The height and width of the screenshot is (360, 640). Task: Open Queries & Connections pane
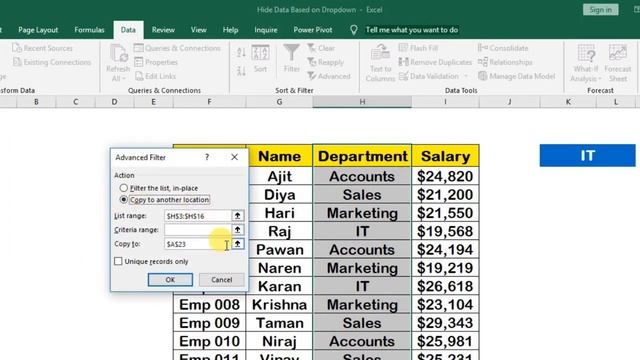click(x=177, y=48)
